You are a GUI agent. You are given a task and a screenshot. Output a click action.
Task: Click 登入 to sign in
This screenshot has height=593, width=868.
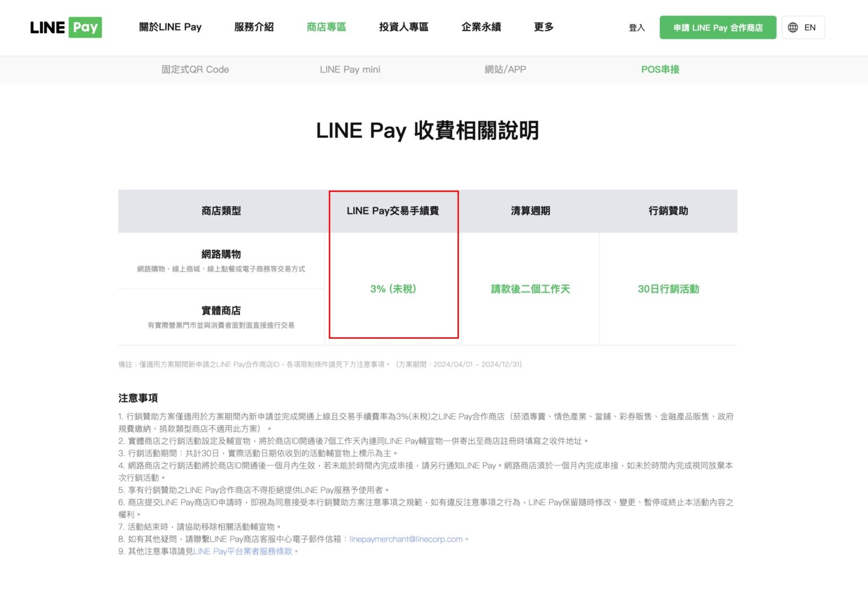636,27
